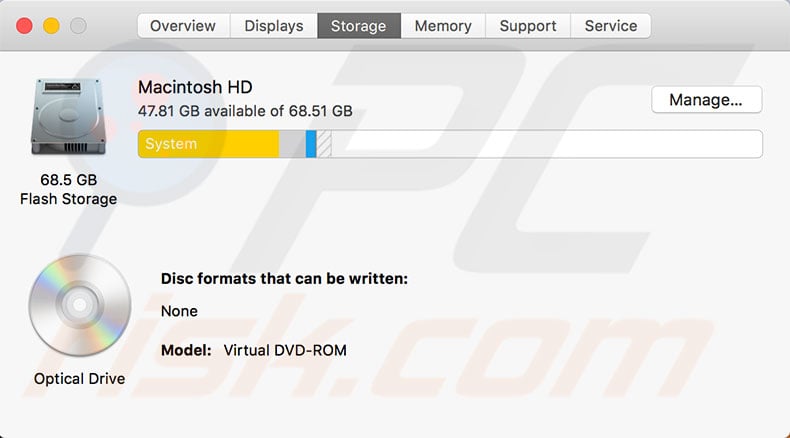Image resolution: width=790 pixels, height=438 pixels.
Task: Select the Storage tab
Action: (x=358, y=26)
